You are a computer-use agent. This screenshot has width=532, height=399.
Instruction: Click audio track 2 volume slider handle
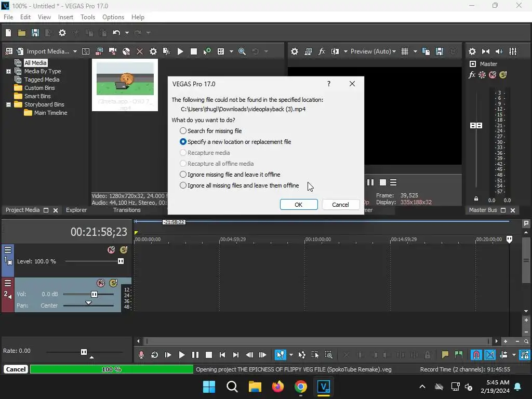95,294
